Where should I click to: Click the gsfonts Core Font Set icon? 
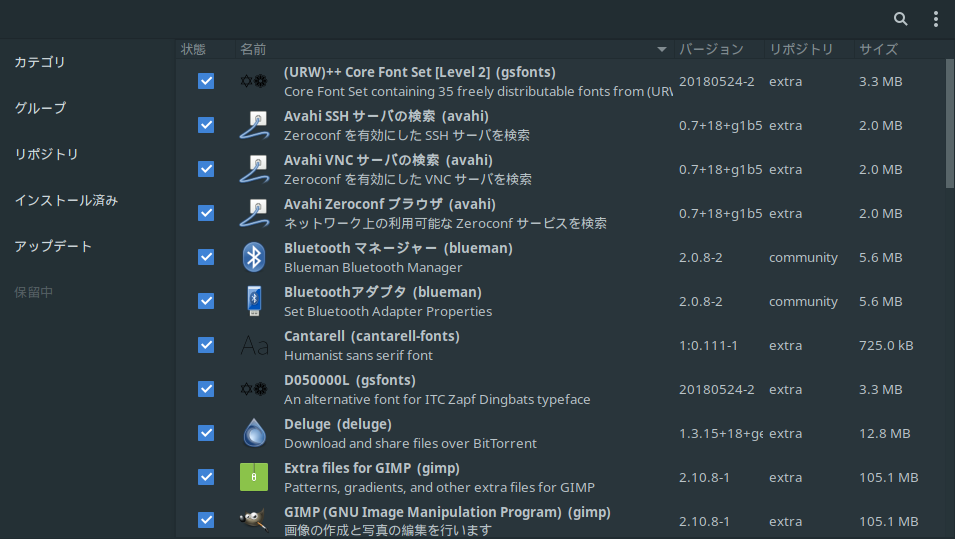(253, 81)
